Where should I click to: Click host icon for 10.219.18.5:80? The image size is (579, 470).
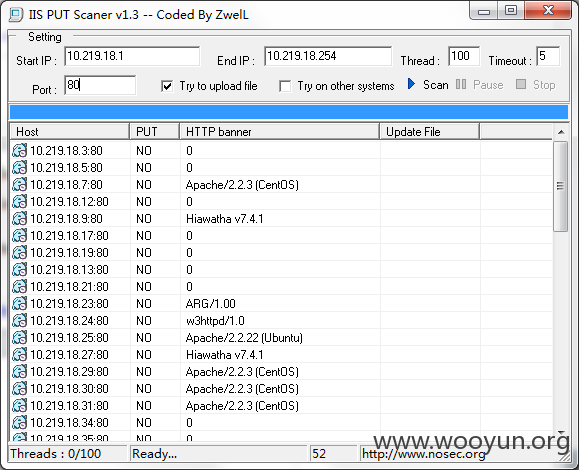tap(20, 168)
